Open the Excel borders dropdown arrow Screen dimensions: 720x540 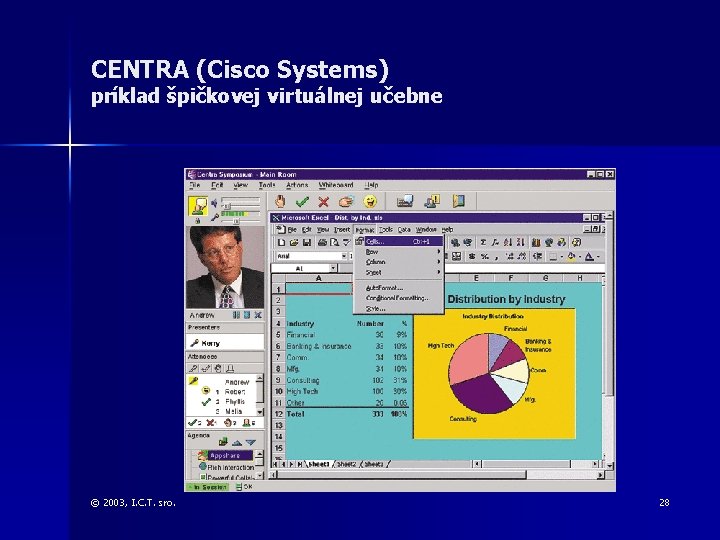[x=562, y=257]
